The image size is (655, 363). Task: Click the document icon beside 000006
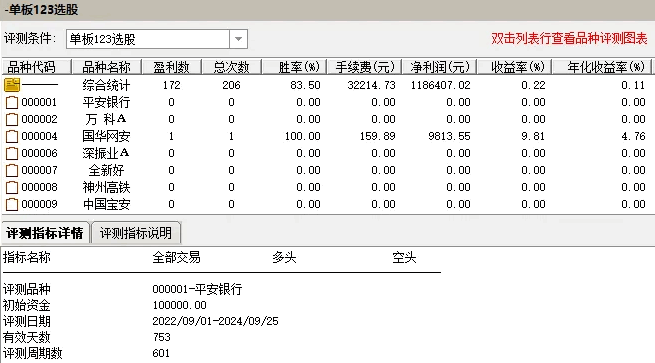(x=12, y=153)
